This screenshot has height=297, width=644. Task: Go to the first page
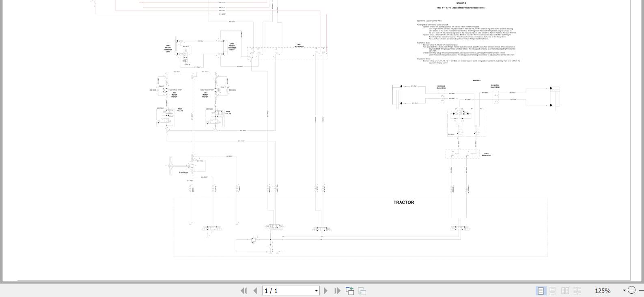coord(243,290)
